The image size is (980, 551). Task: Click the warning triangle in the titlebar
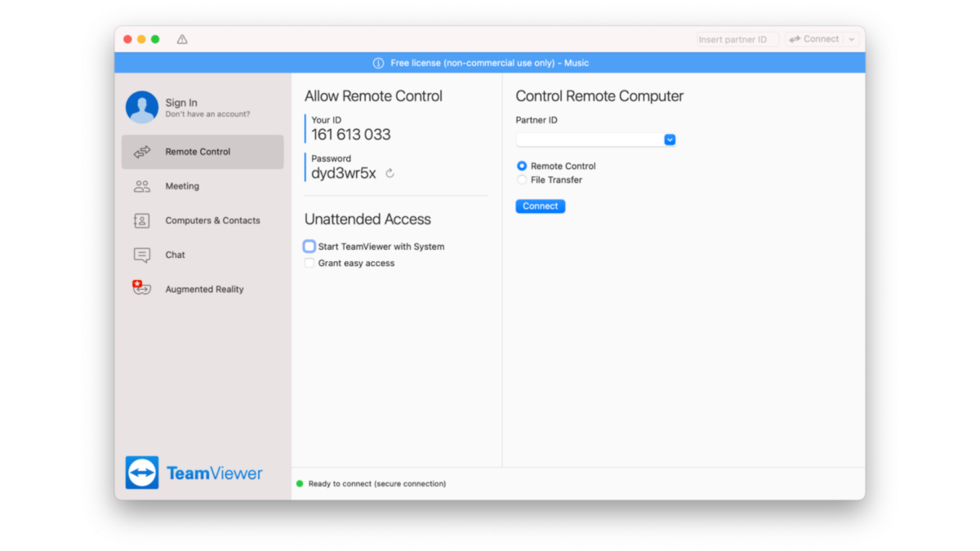pos(181,38)
